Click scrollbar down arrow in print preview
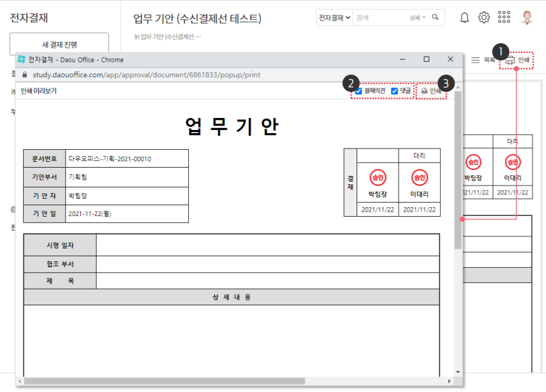The width and height of the screenshot is (546, 392). 457,372
